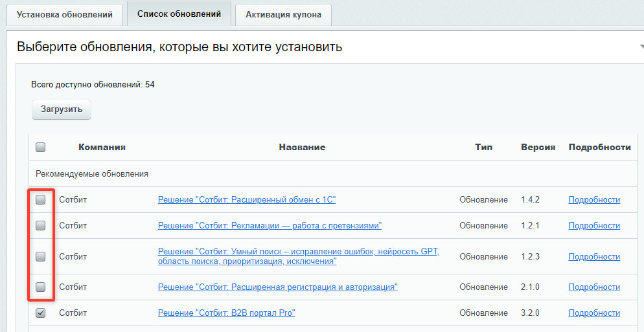This screenshot has height=332, width=644.
Task: Uncheck the B2B портал Pro checkbox
Action: [x=40, y=313]
